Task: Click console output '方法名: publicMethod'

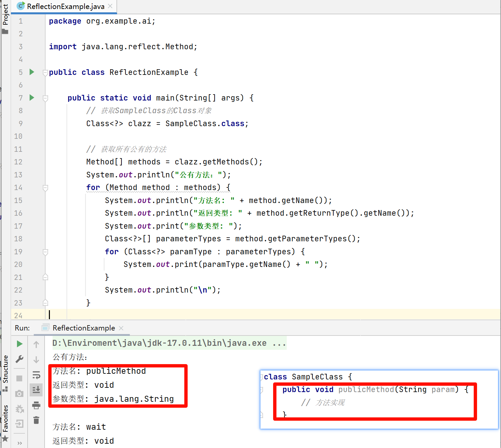Action: click(x=99, y=371)
